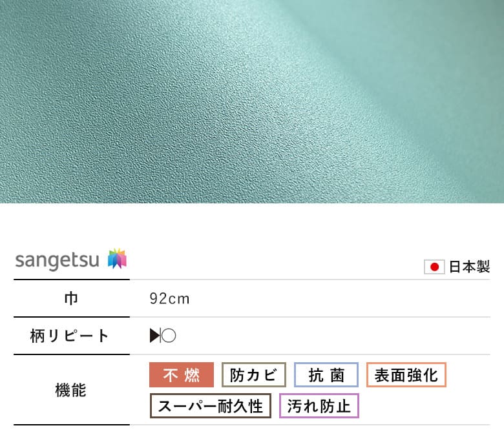Screen dimensions: 504x439
Task: Click the black triangle pattern repeat icon
Action: 154,336
